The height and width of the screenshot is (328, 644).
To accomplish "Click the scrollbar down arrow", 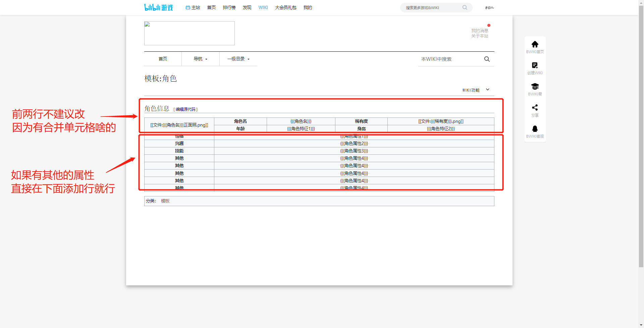I will [x=641, y=325].
